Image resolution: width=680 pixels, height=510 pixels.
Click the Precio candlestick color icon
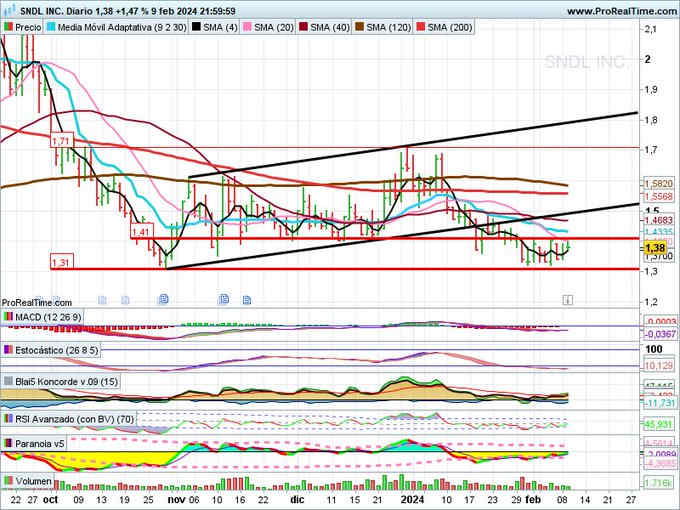[x=8, y=27]
